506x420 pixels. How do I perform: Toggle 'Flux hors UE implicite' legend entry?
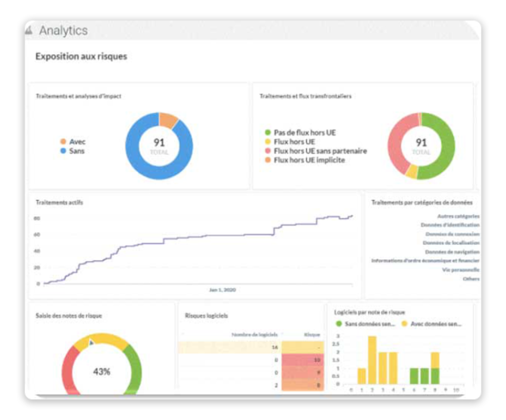point(305,160)
